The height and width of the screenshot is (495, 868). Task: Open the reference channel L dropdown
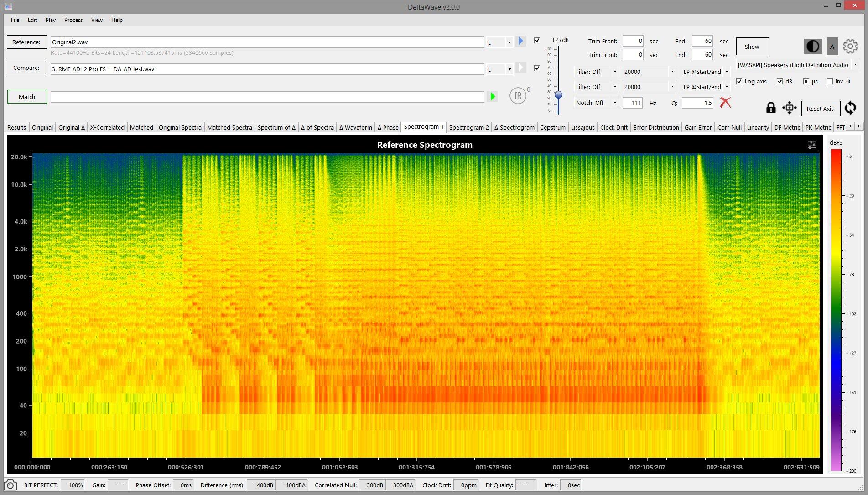coord(499,42)
